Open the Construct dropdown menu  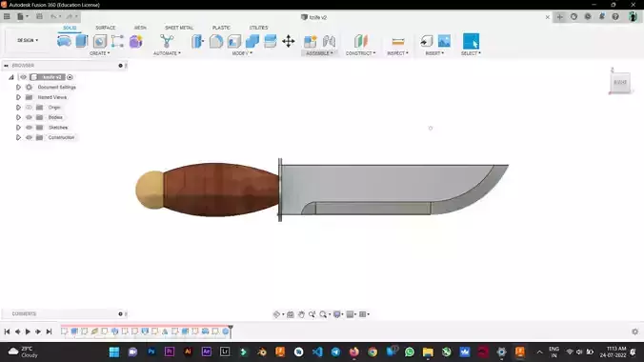point(361,53)
